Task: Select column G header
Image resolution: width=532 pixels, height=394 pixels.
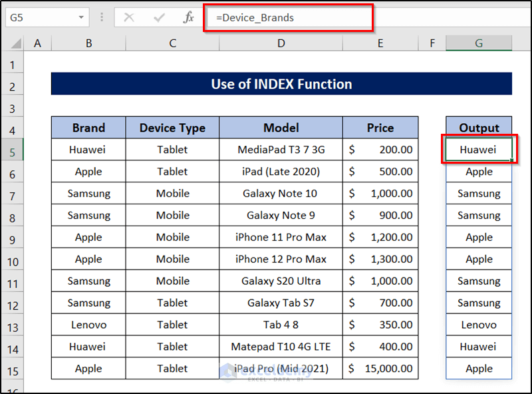Action: pyautogui.click(x=478, y=42)
